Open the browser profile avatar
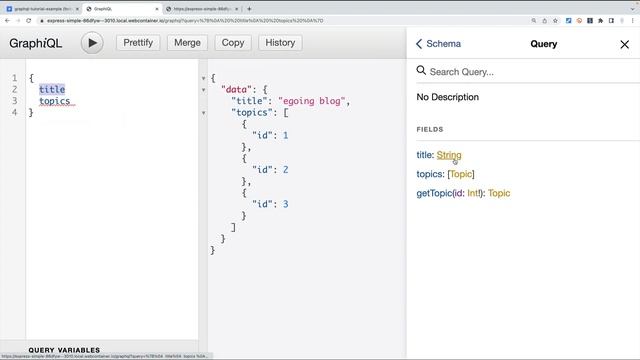 point(622,20)
